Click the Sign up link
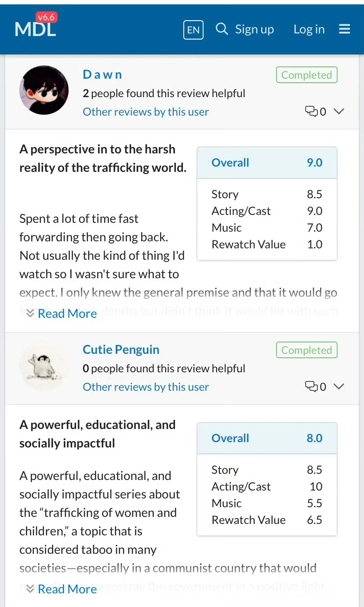The height and width of the screenshot is (607, 364). click(x=255, y=29)
